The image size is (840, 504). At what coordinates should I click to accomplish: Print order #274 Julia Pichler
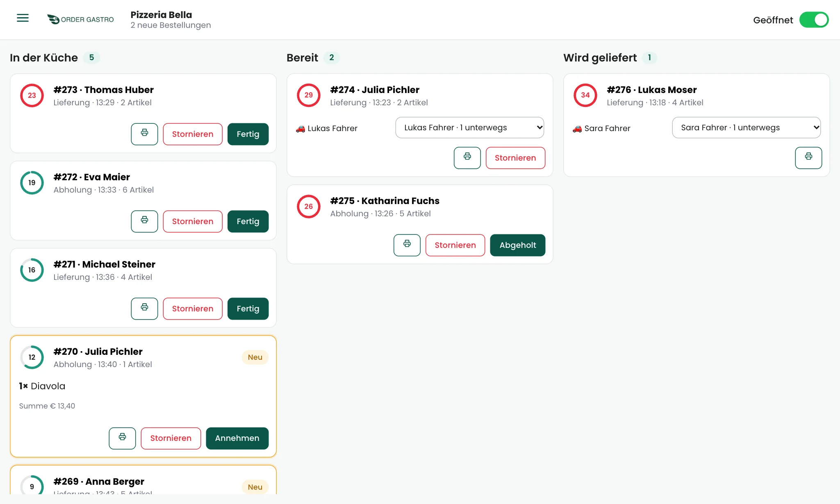click(x=467, y=158)
